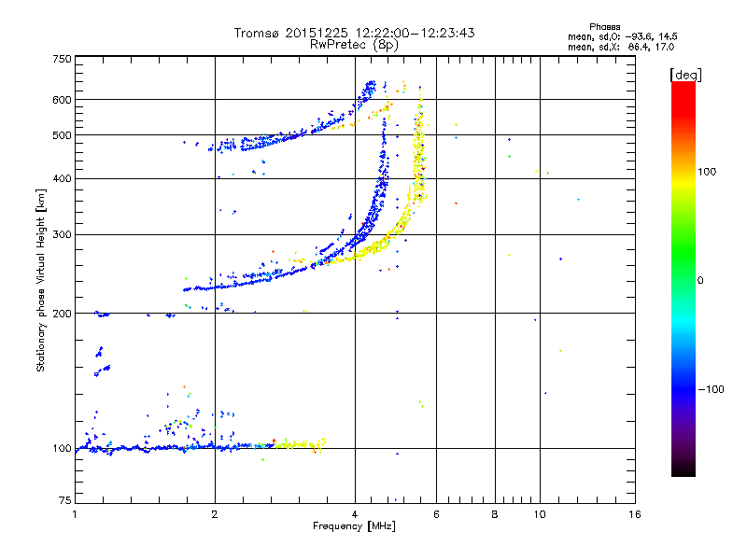Viewport: 747px width, 560px height.
Task: Click the "mean, sd,X: 86.4, 17.0" line
Action: pos(621,48)
